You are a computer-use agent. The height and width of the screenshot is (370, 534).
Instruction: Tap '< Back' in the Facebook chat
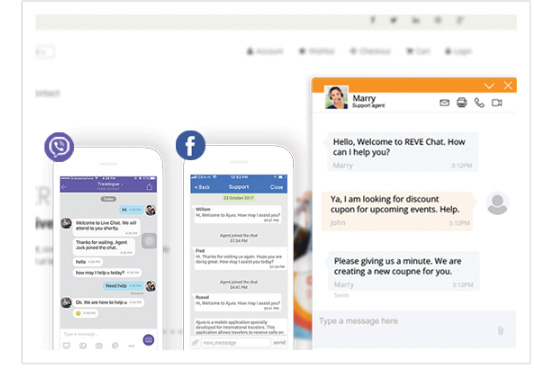click(202, 187)
